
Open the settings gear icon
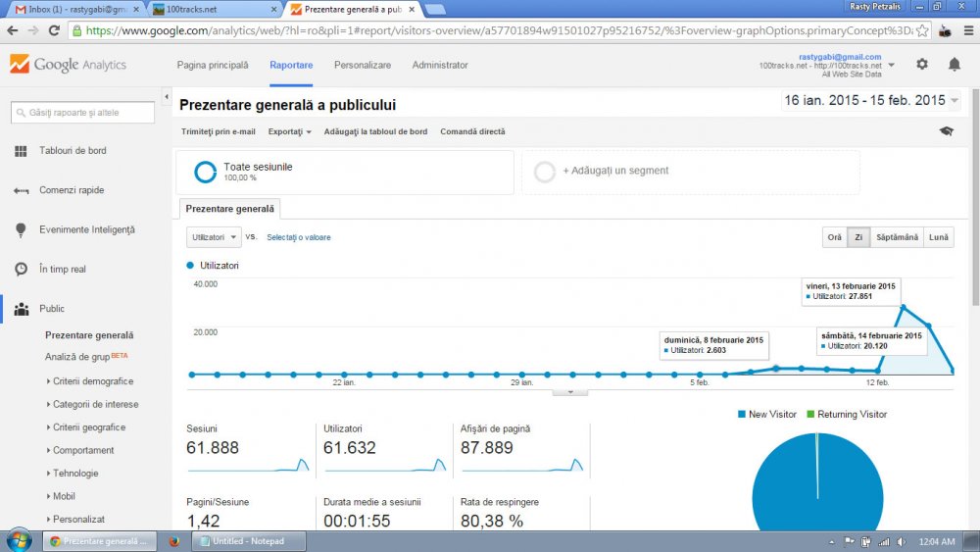pos(922,64)
